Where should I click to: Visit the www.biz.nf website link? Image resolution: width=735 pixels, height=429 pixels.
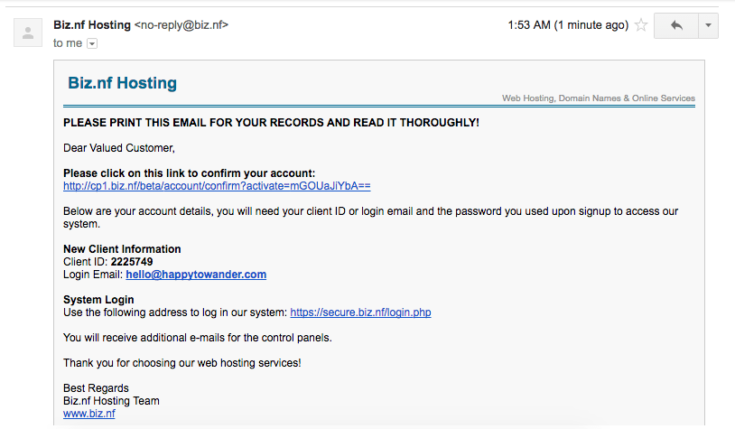[x=89, y=413]
